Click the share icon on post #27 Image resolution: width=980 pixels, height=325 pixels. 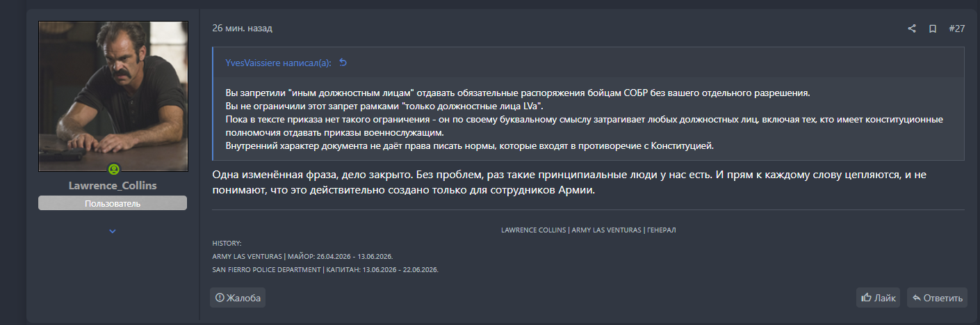[x=912, y=29]
